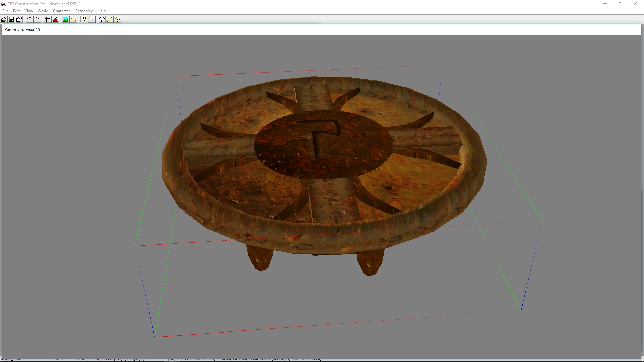Open Landscape Editing with the green terrain icon
Viewport: 644px width, 362px height.
66,19
